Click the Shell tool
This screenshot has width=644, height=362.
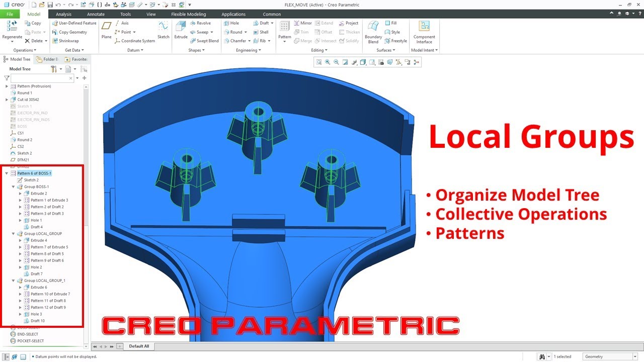point(260,32)
